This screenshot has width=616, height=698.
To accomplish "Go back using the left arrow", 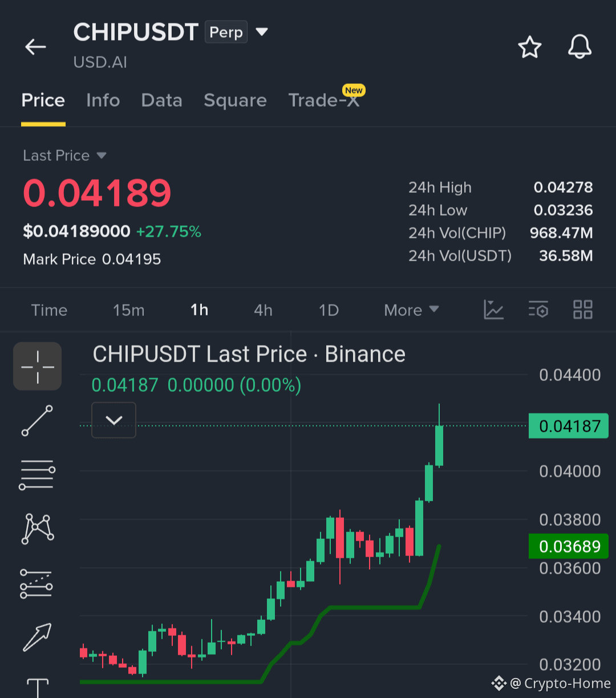I will click(35, 47).
